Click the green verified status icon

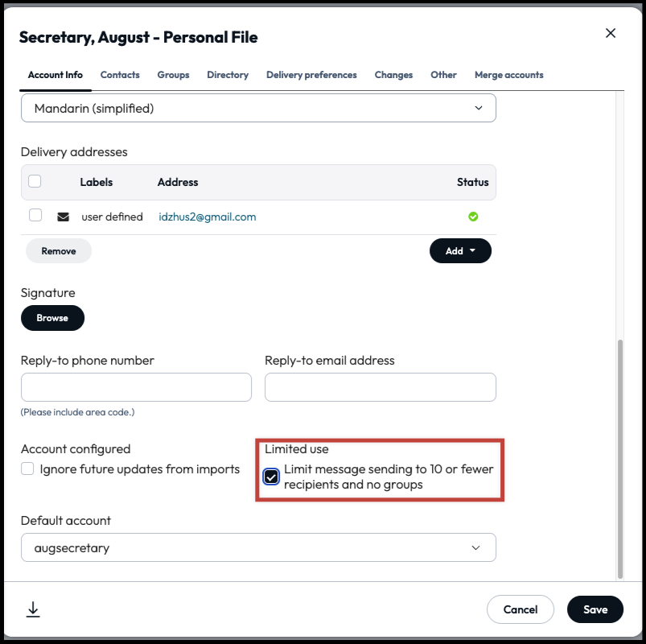coord(473,217)
